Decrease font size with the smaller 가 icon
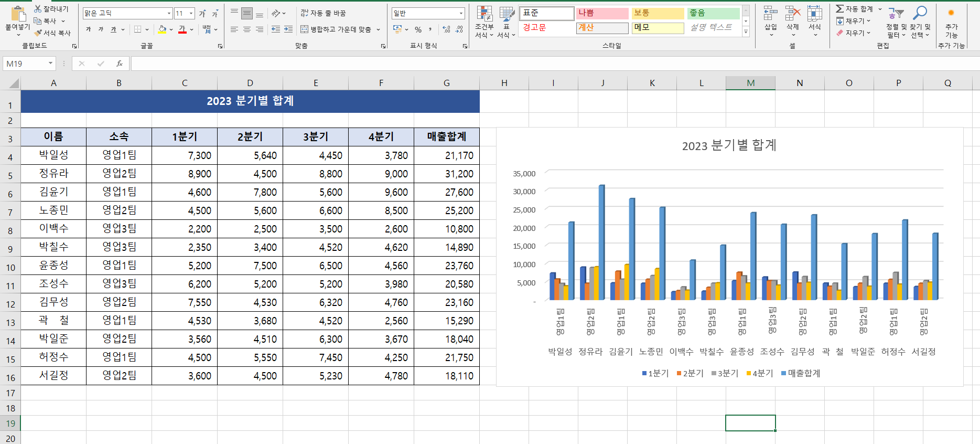The height and width of the screenshot is (444, 980). [214, 14]
